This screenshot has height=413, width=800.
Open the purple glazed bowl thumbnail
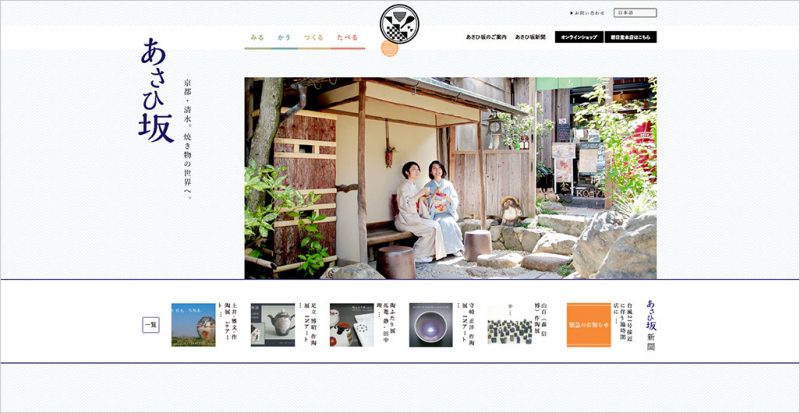(x=430, y=324)
